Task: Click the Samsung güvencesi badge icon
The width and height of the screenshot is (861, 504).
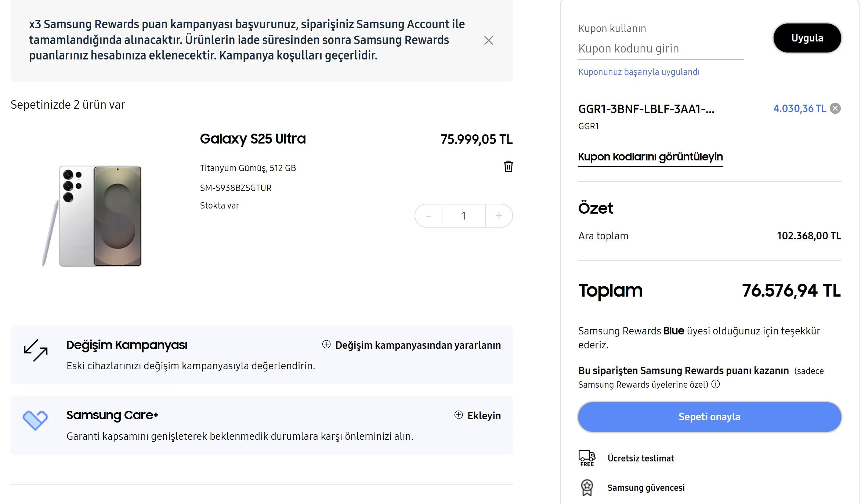Action: (587, 487)
